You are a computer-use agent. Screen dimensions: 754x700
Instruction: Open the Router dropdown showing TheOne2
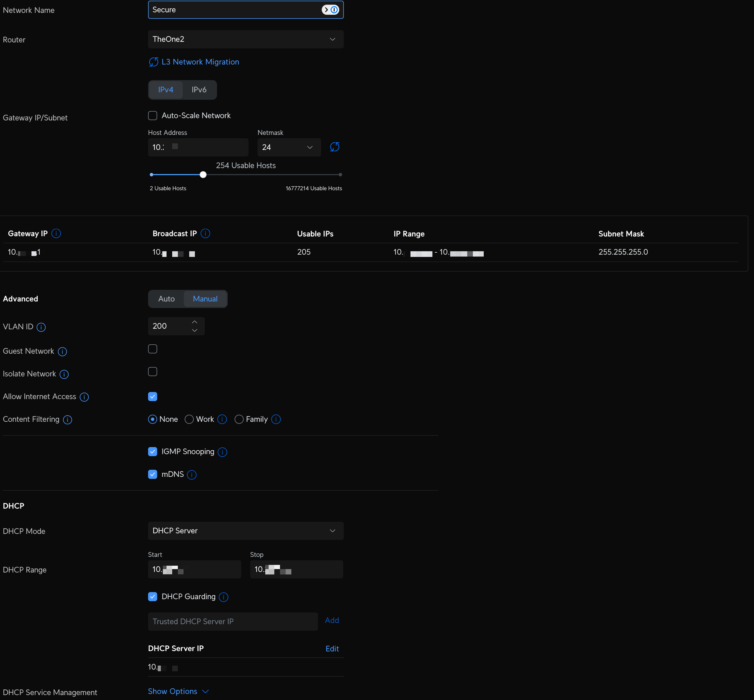[x=245, y=39]
